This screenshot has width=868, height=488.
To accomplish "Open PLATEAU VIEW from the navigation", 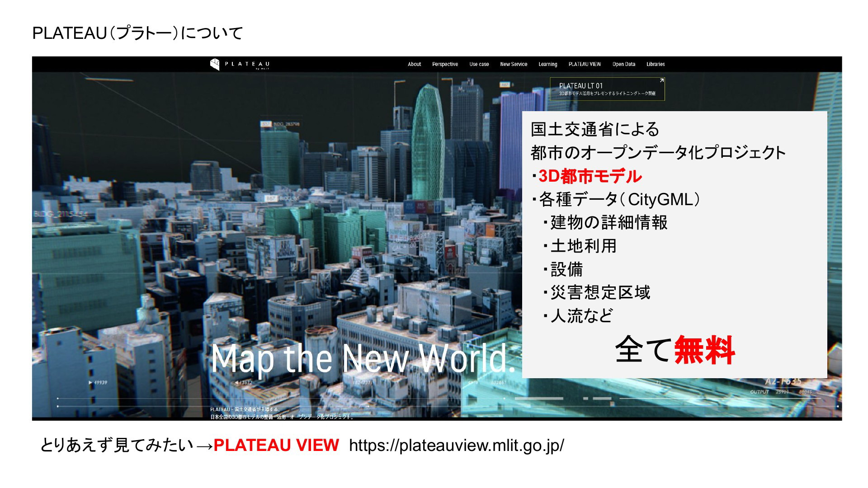I will click(x=585, y=64).
